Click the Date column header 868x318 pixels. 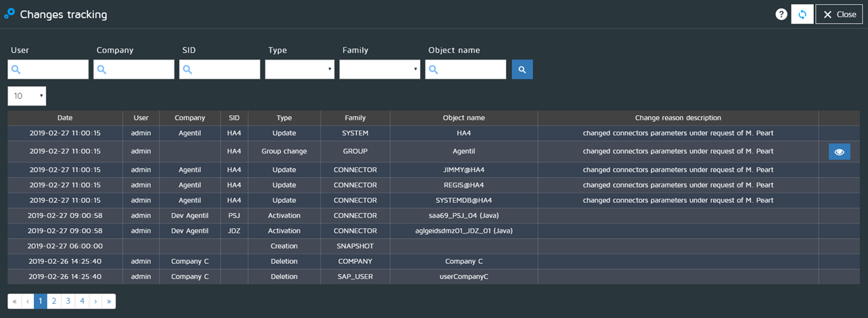click(x=65, y=118)
